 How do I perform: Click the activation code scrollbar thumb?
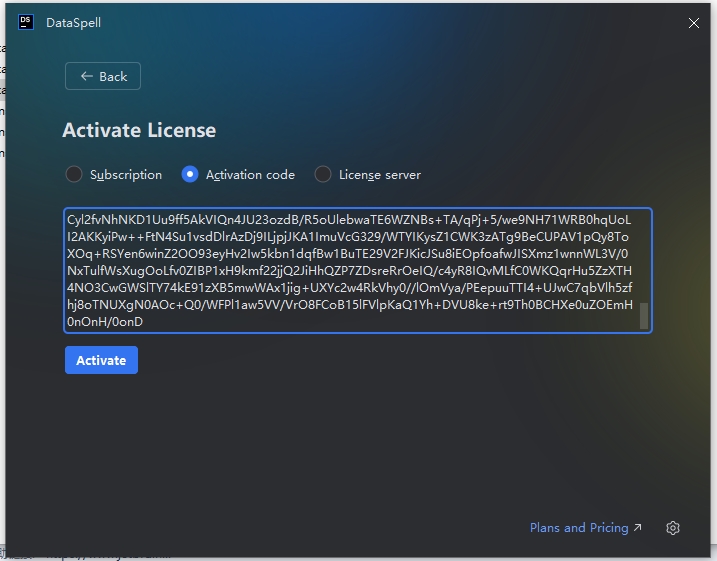pyautogui.click(x=643, y=315)
